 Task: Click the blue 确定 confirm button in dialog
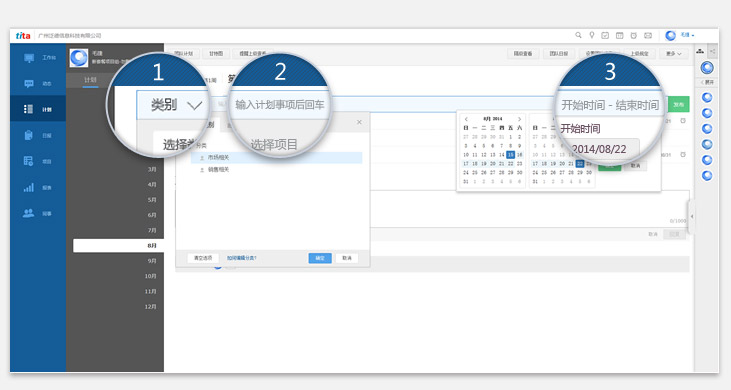pos(320,258)
